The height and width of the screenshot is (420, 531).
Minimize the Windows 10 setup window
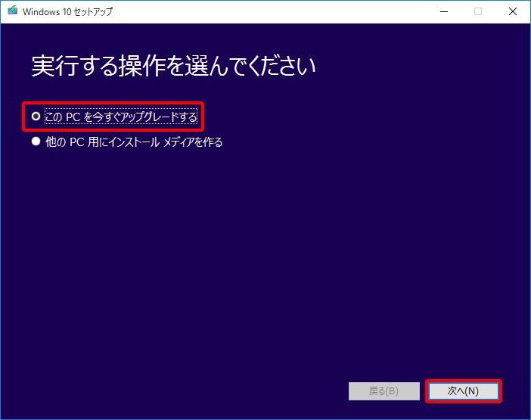[x=444, y=11]
